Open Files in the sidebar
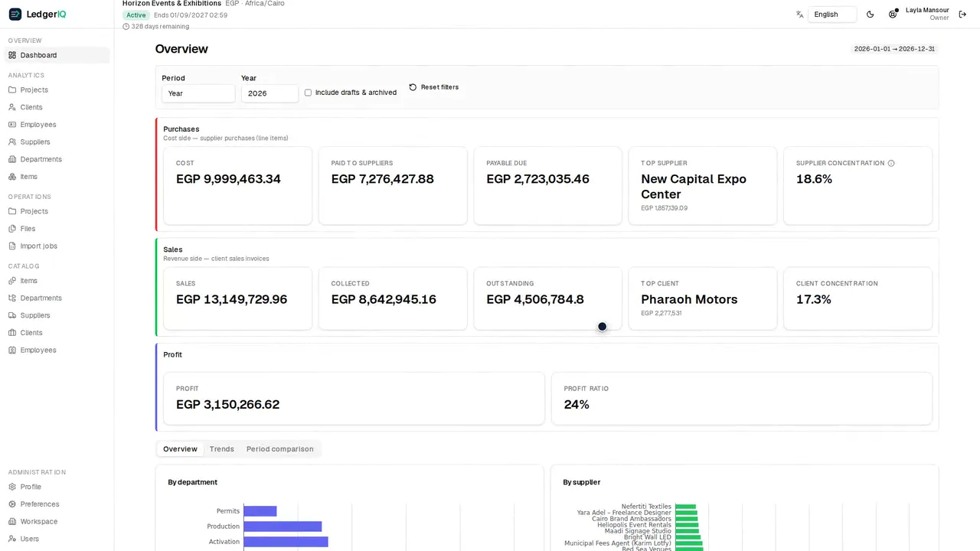 click(57, 229)
